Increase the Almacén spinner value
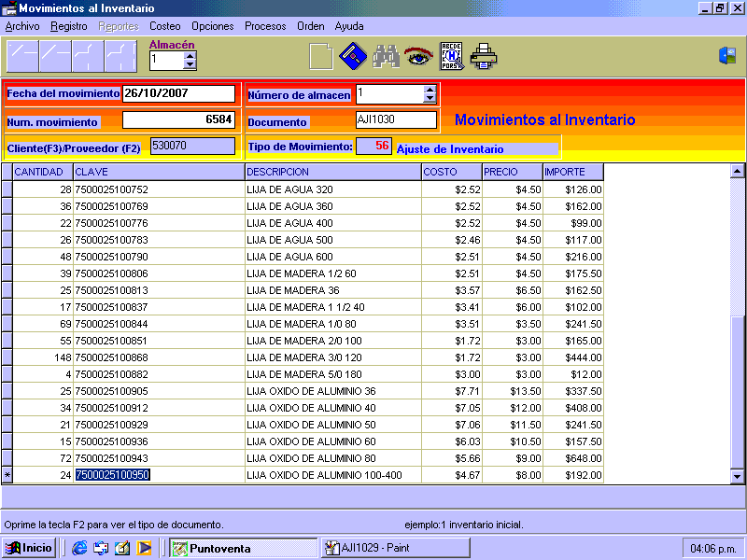Screen dimensions: 747x560 (x=190, y=55)
